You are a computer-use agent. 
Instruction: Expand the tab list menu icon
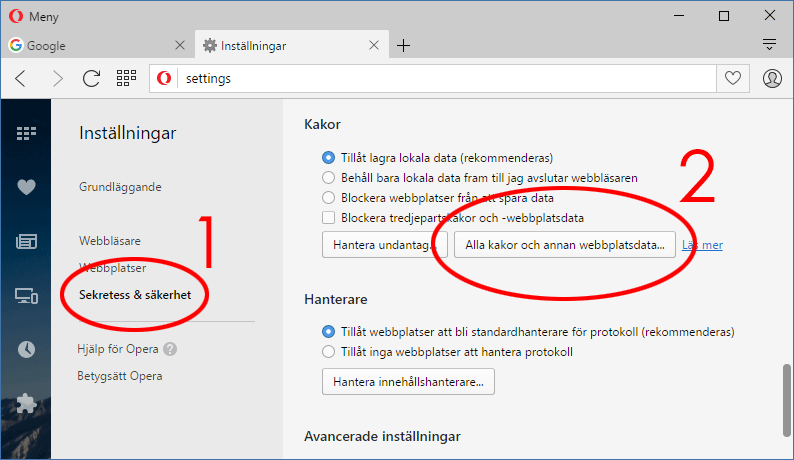pyautogui.click(x=769, y=45)
